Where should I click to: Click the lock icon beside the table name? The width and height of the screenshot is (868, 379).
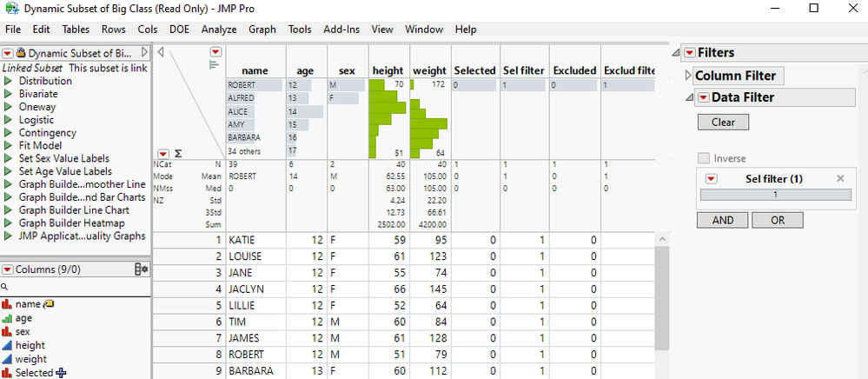click(x=21, y=53)
